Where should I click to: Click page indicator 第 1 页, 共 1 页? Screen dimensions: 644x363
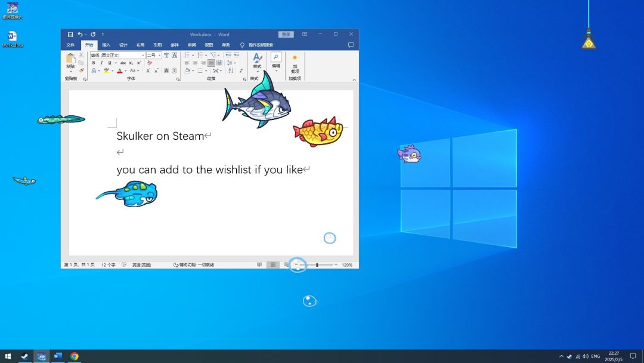tap(80, 264)
